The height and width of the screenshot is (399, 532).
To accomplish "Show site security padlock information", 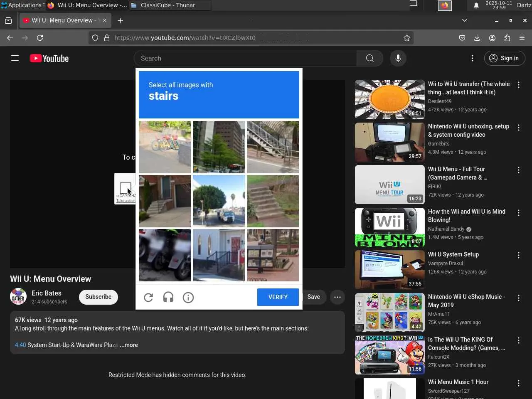I will pos(107,38).
